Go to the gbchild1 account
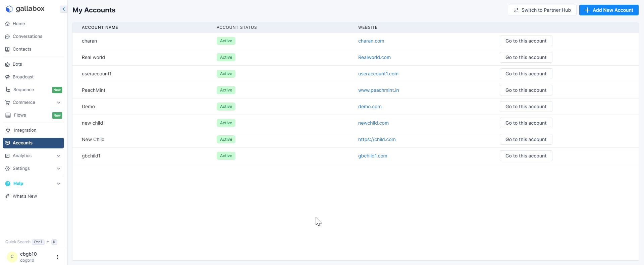Viewport: 644px width, 265px height. coord(526,156)
